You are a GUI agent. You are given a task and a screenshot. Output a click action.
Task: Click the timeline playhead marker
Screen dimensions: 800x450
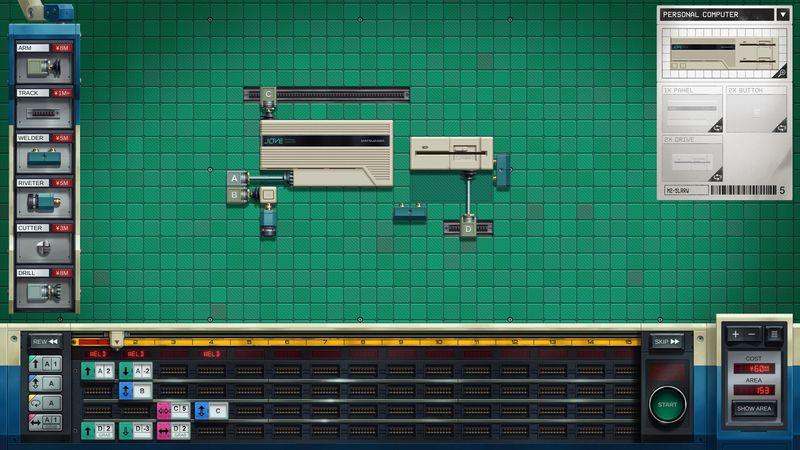pos(117,339)
